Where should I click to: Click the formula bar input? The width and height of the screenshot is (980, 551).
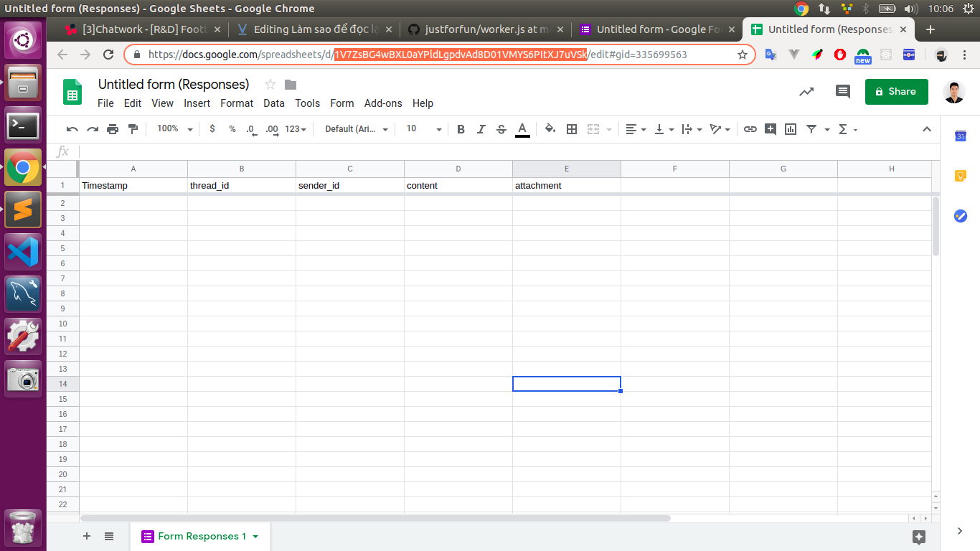[x=505, y=151]
